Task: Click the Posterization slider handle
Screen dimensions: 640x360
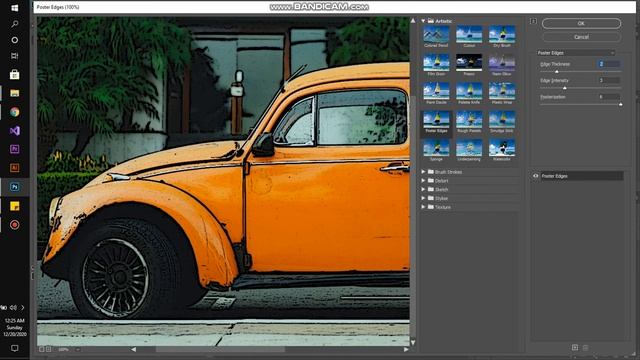Action: (620, 104)
